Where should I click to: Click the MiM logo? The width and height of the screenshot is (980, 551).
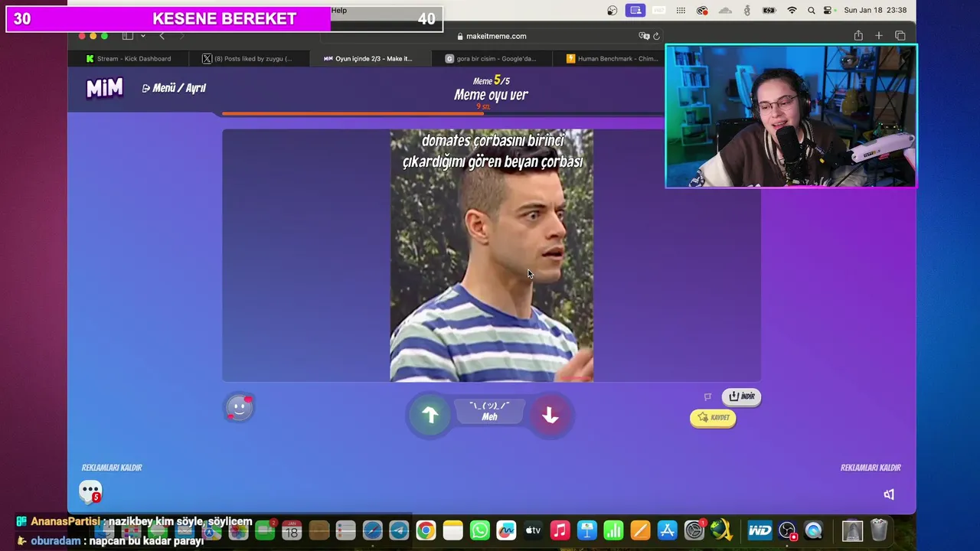(104, 88)
